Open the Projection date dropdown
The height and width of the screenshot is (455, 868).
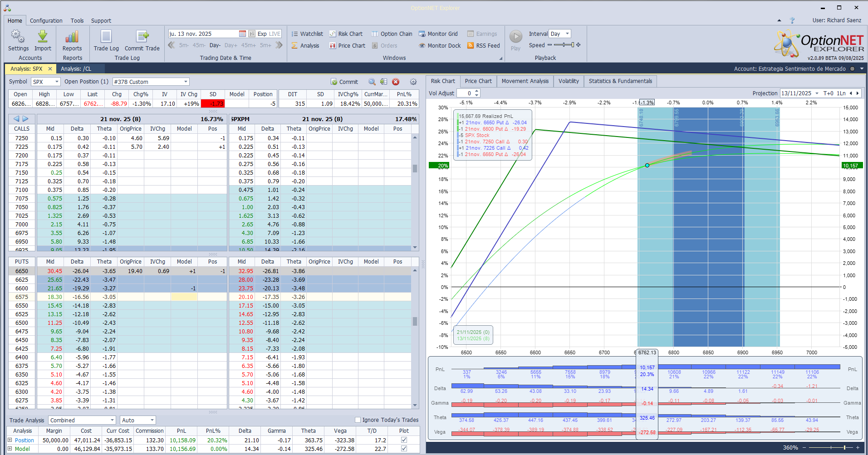[817, 93]
